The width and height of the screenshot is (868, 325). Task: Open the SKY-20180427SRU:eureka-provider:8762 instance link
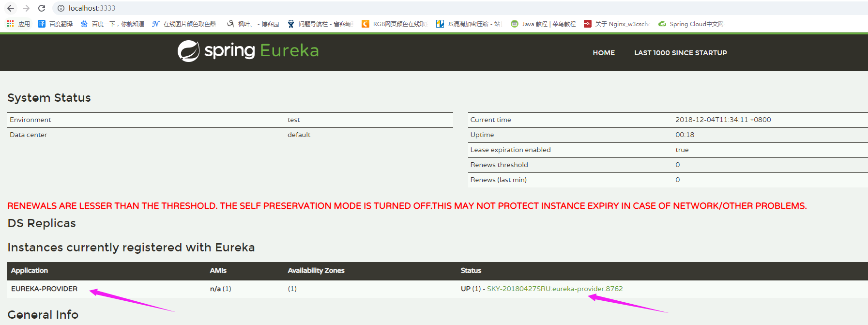point(555,289)
